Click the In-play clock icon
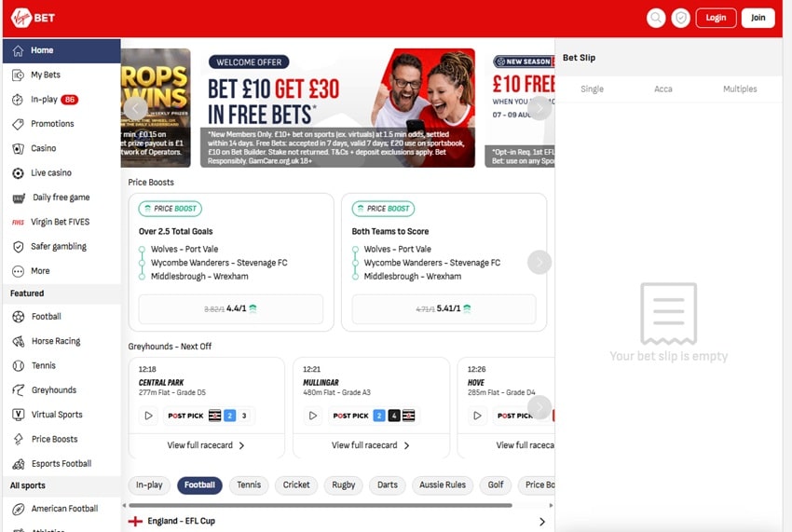This screenshot has height=532, width=792. [19, 100]
